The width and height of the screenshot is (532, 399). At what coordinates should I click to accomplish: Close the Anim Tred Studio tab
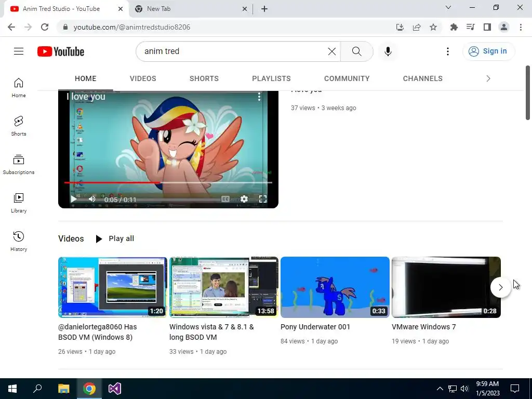pos(121,9)
